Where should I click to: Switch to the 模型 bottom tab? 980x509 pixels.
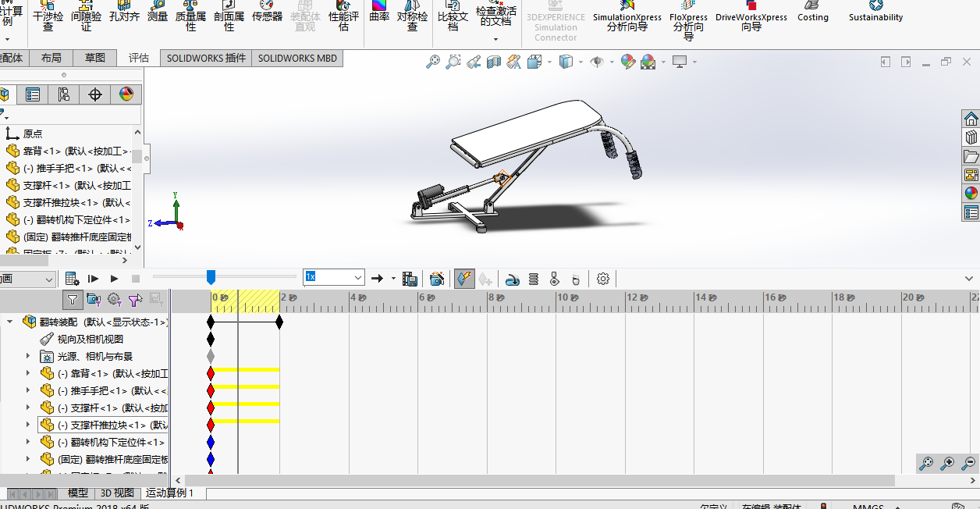click(x=78, y=493)
